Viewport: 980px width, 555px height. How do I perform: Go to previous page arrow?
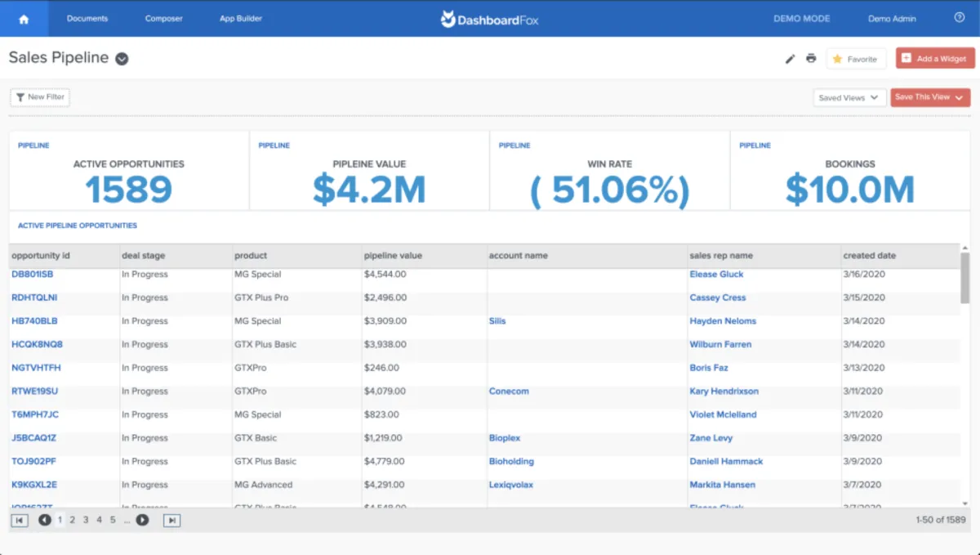(45, 520)
